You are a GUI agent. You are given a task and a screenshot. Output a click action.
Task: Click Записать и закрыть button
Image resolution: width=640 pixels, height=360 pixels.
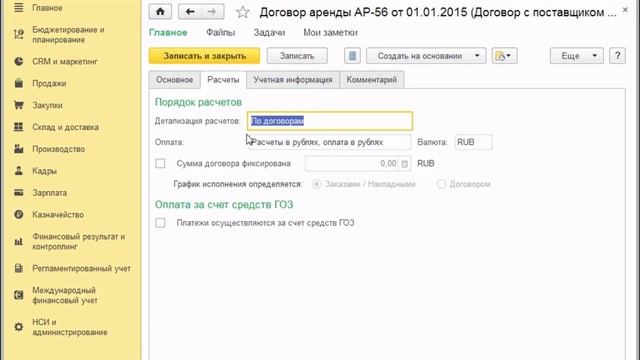204,56
